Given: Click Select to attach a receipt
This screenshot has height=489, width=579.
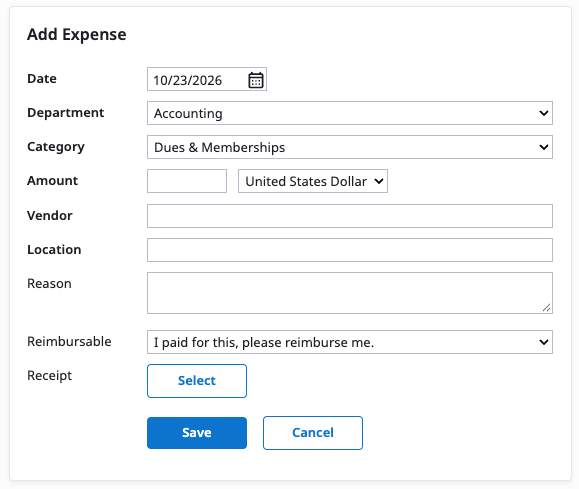Looking at the screenshot, I should tap(197, 381).
